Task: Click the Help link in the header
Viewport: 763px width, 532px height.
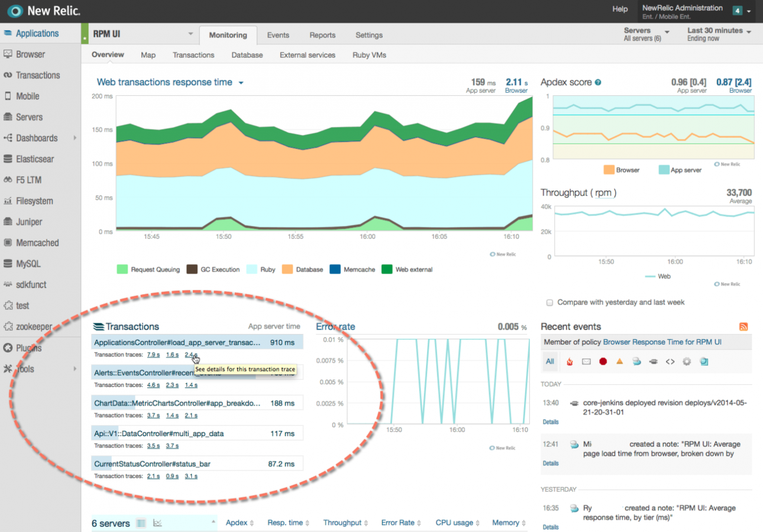Action: [x=620, y=9]
